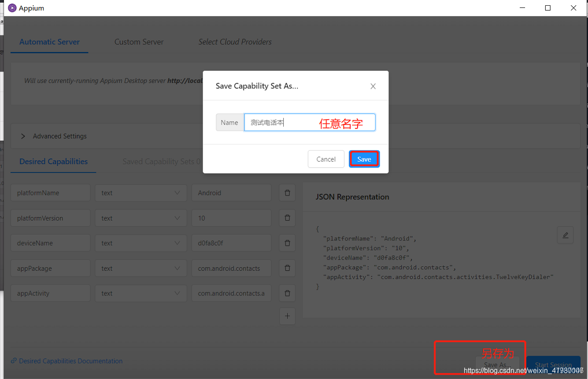Image resolution: width=588 pixels, height=379 pixels.
Task: Expand Advanced Settings section
Action: (x=55, y=136)
